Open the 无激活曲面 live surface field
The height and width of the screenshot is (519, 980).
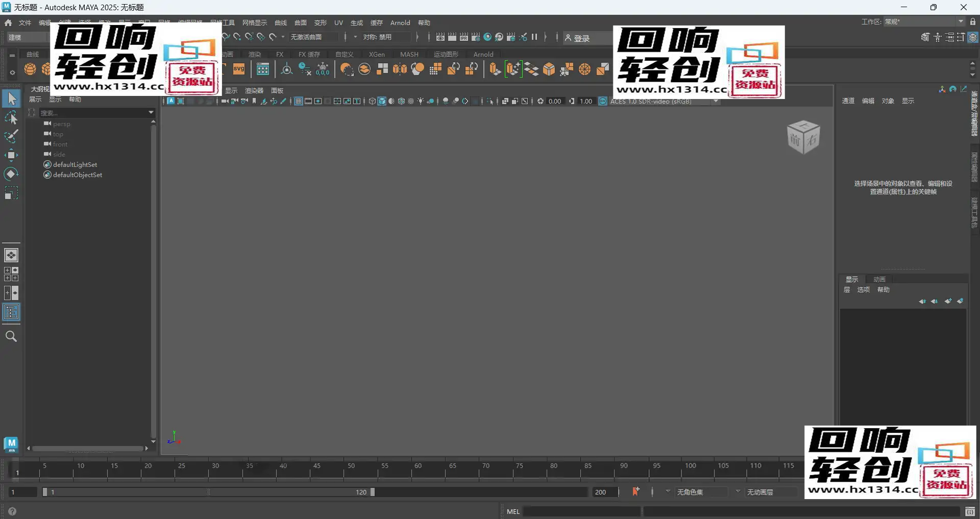point(313,37)
